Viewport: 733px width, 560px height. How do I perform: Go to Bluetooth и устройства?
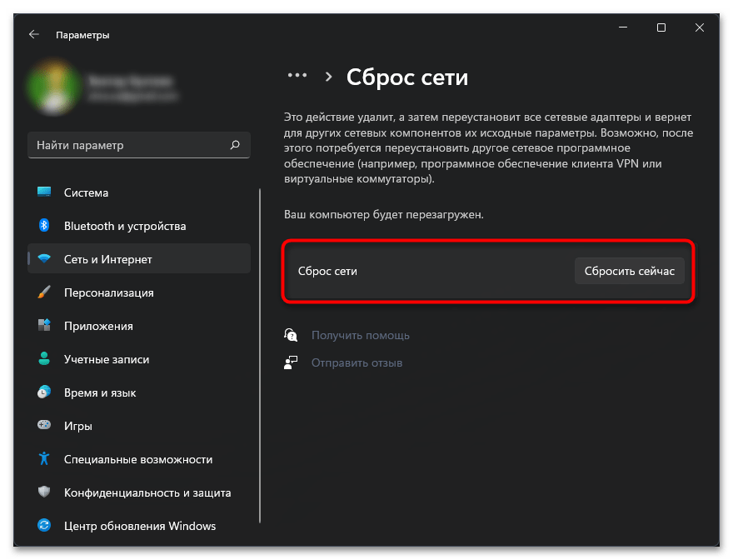139,226
